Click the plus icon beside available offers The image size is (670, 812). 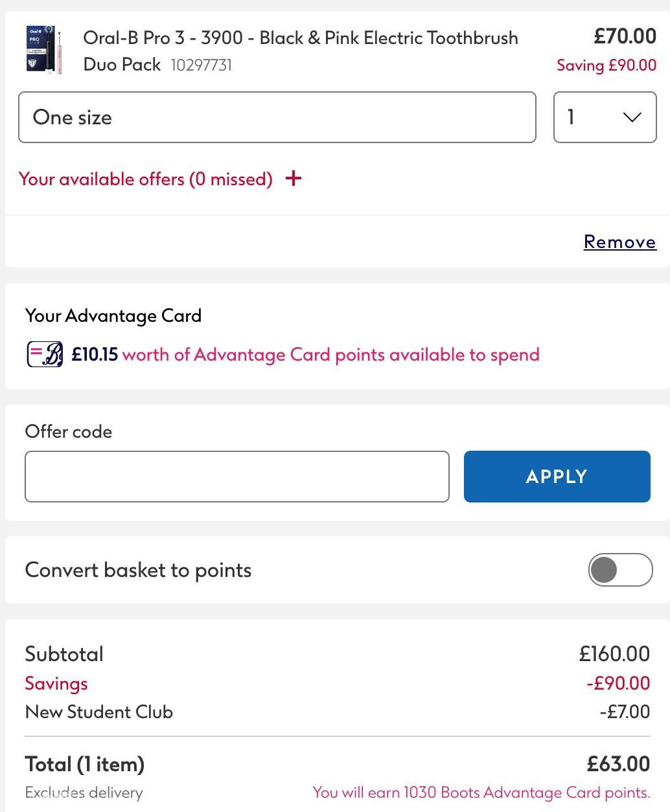(294, 179)
